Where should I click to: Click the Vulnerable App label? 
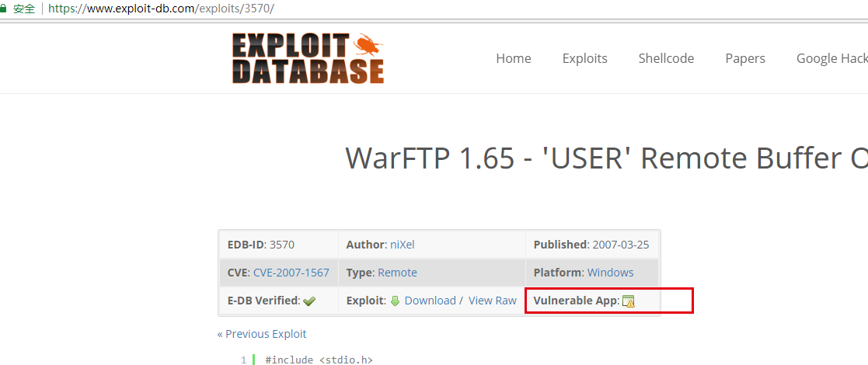click(577, 301)
